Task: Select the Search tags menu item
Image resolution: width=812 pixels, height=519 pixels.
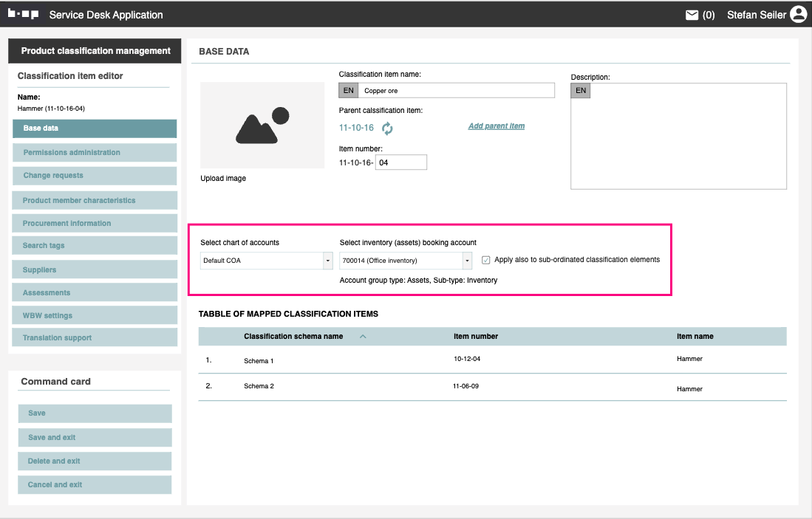Action: tap(95, 246)
